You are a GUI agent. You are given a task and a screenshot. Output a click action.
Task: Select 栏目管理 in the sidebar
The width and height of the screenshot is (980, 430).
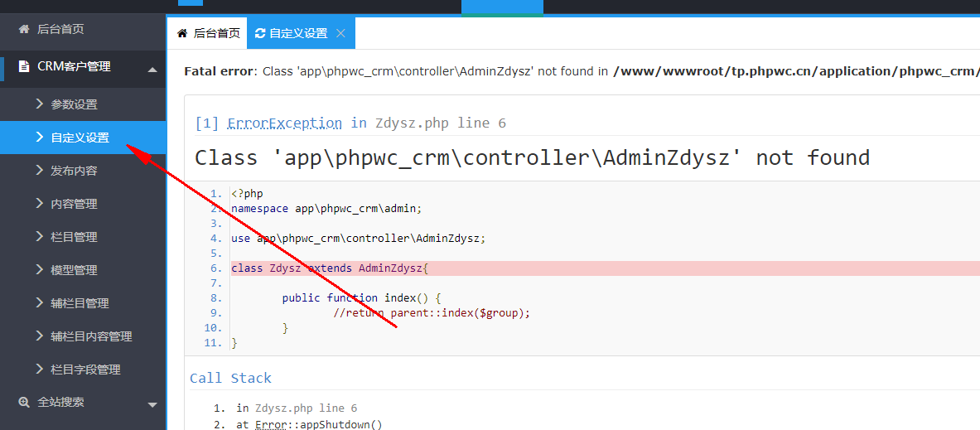pos(74,237)
